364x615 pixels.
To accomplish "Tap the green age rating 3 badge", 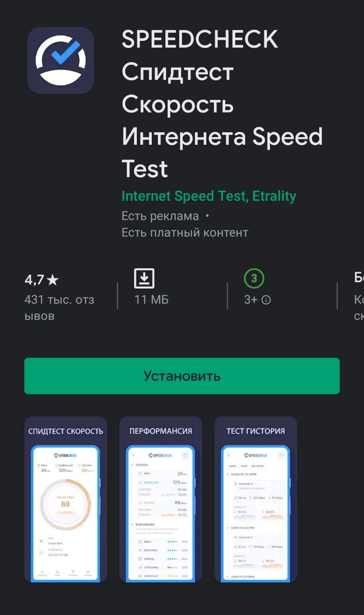I will (x=254, y=278).
